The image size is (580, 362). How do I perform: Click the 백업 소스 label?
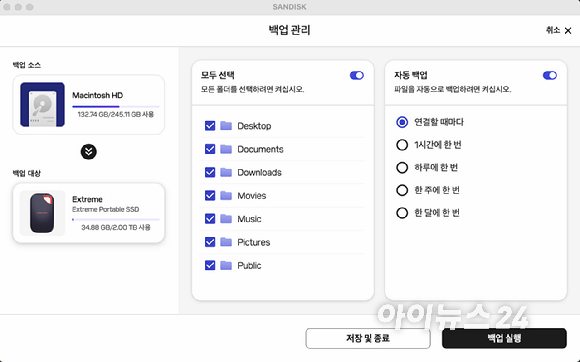pos(27,65)
